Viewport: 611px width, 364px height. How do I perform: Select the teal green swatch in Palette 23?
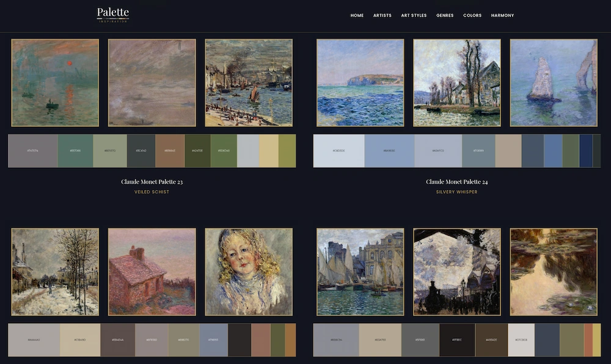click(x=75, y=151)
